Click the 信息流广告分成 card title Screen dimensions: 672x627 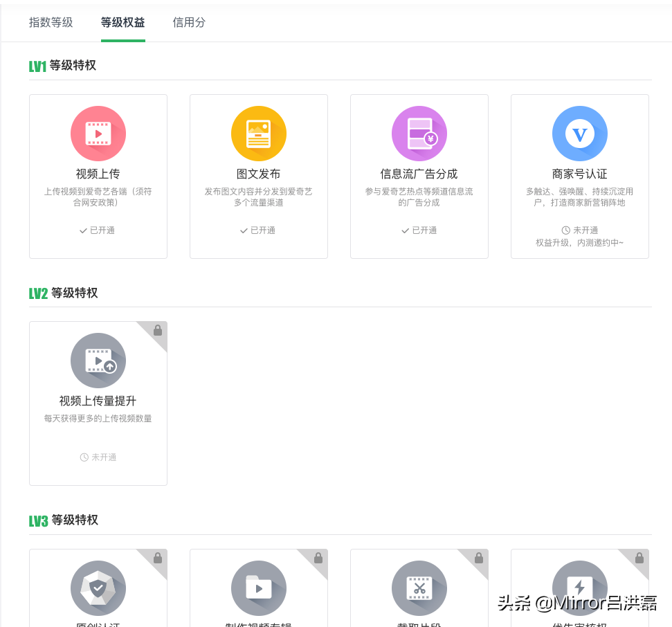coord(419,174)
